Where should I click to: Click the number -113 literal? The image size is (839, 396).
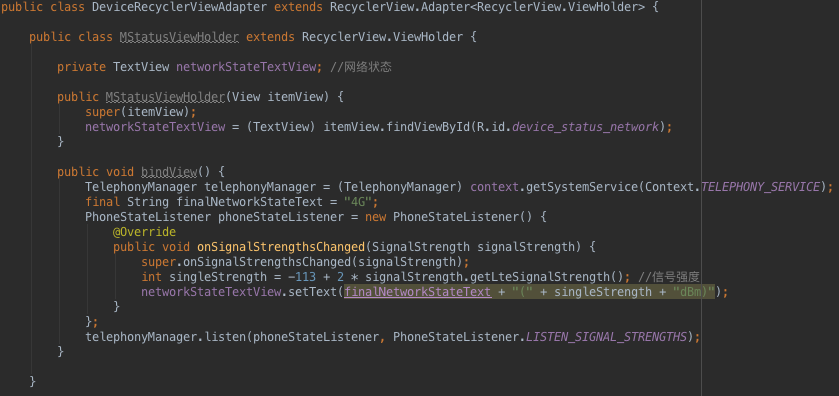click(x=301, y=277)
